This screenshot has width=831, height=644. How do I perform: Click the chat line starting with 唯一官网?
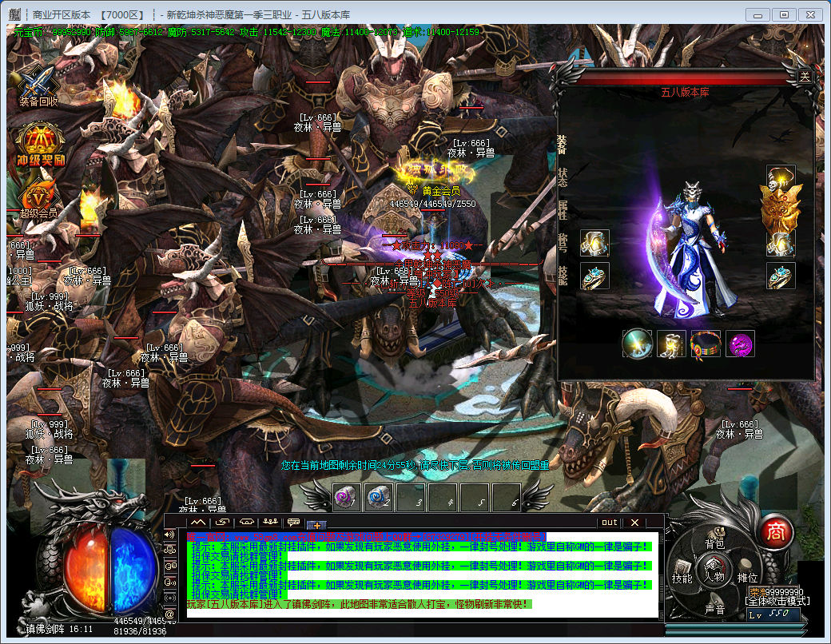click(366, 537)
